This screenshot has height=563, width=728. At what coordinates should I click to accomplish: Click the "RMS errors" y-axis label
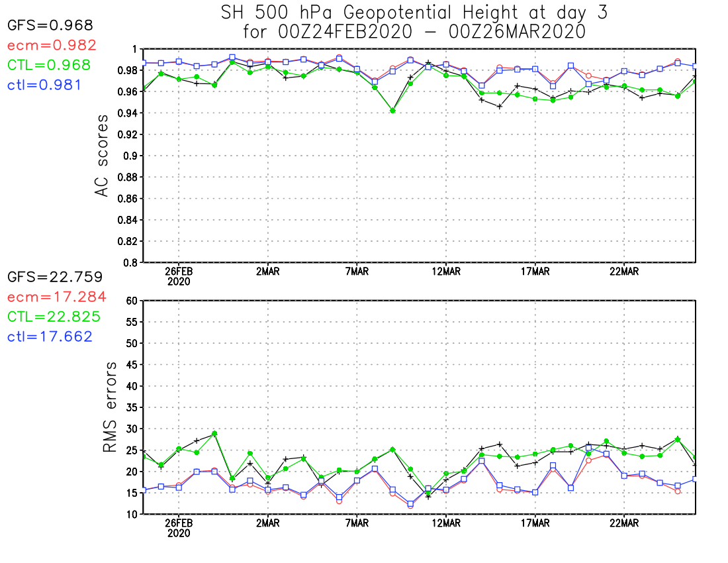coord(110,407)
